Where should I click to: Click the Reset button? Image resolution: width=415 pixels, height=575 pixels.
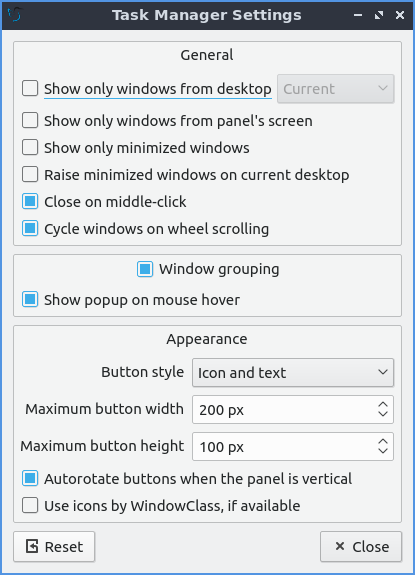pyautogui.click(x=54, y=547)
